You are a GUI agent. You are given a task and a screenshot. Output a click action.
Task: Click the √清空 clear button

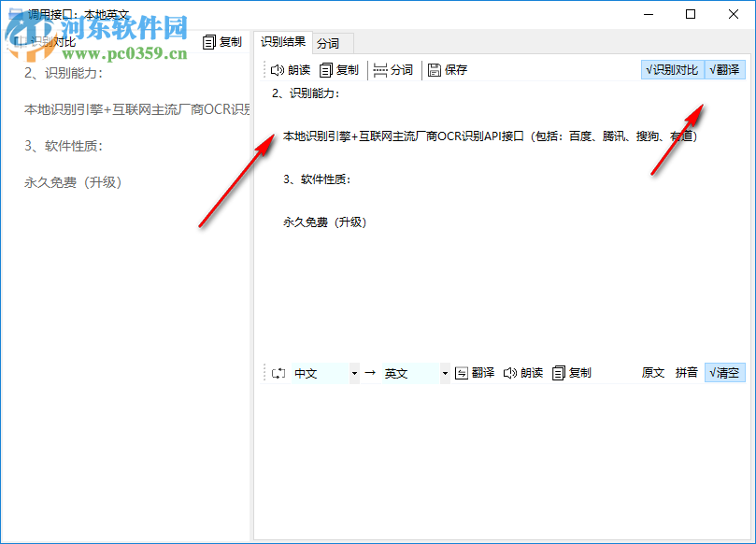pos(723,373)
